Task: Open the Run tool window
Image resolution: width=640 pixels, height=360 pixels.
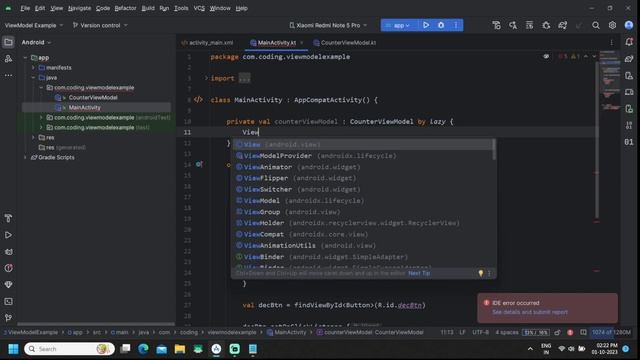Action: pos(8,235)
